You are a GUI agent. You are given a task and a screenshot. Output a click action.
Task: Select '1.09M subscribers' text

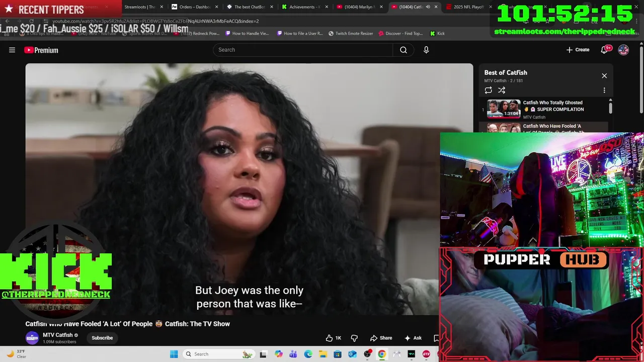pos(59,342)
